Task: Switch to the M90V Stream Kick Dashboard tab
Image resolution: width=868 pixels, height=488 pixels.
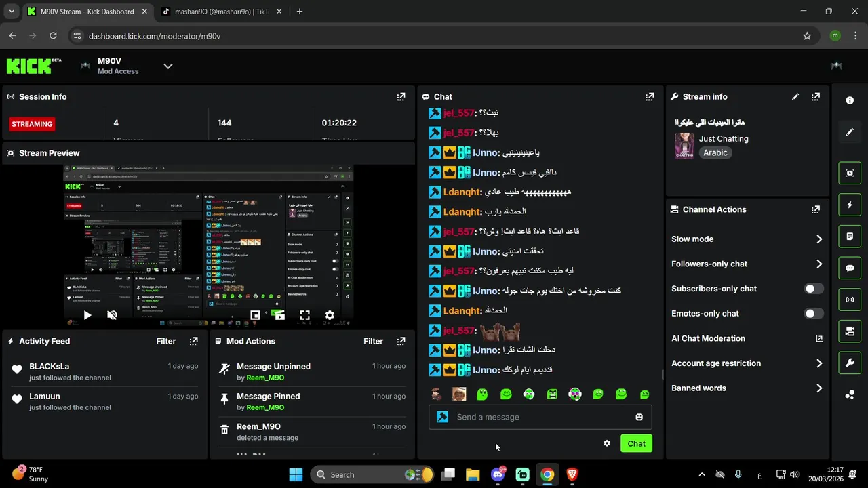Action: tap(88, 12)
